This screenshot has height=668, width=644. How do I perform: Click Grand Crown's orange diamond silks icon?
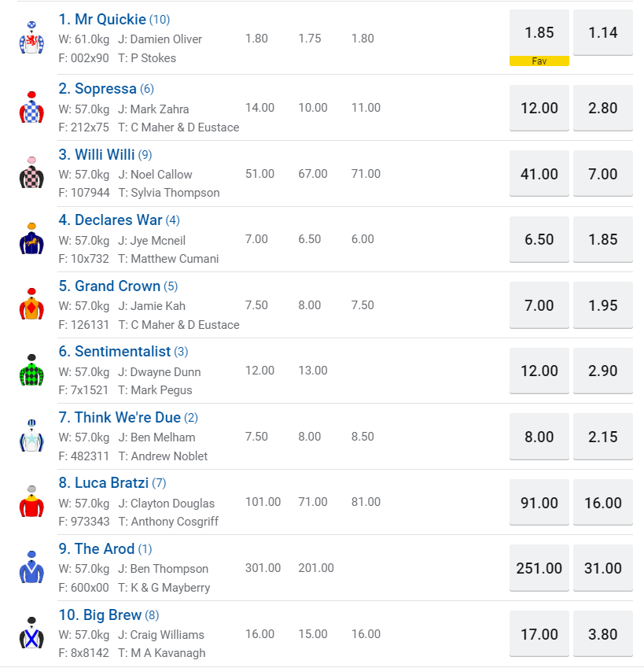tap(31, 304)
